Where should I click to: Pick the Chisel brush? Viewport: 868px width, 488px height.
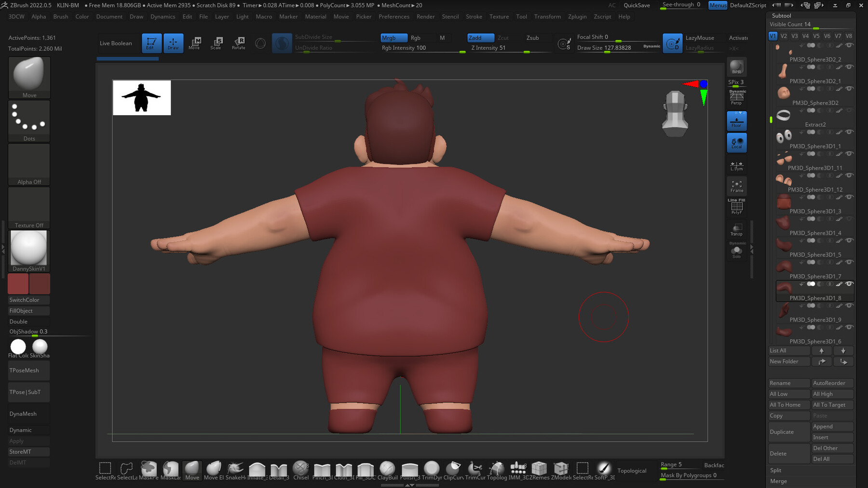[x=300, y=470]
